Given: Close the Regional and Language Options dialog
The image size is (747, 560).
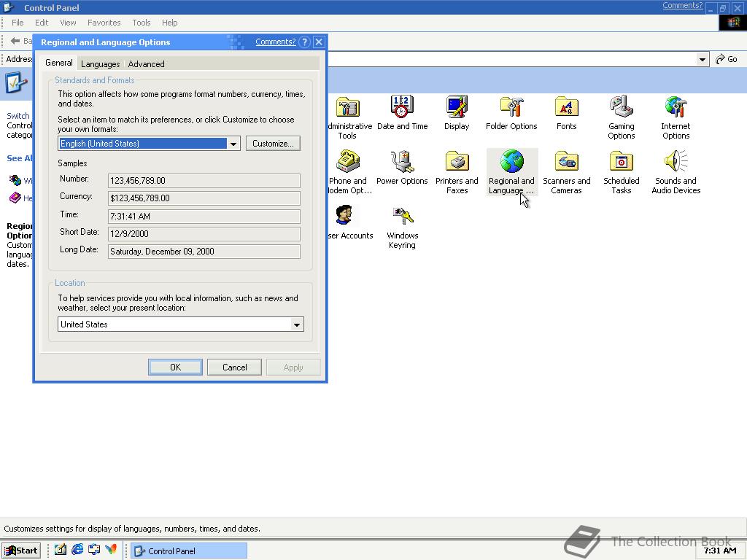Looking at the screenshot, I should [x=320, y=42].
